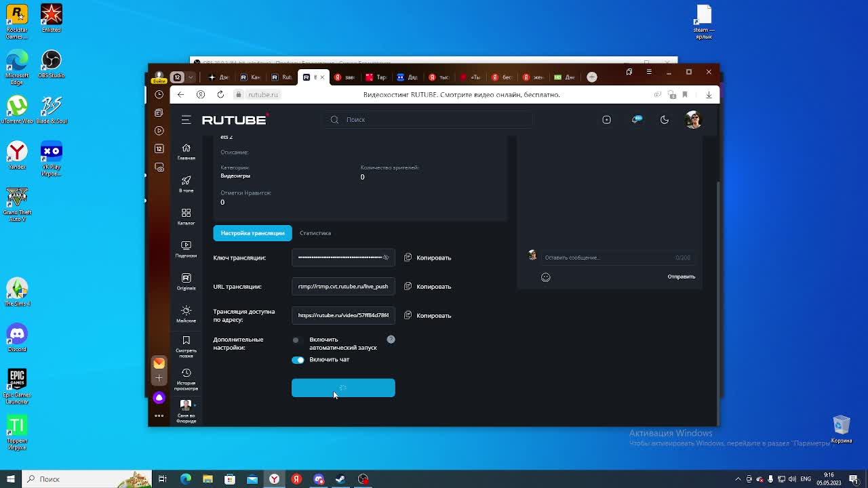868x488 pixels.
Task: Open the RUTUBE hamburger menu
Action: coord(186,120)
